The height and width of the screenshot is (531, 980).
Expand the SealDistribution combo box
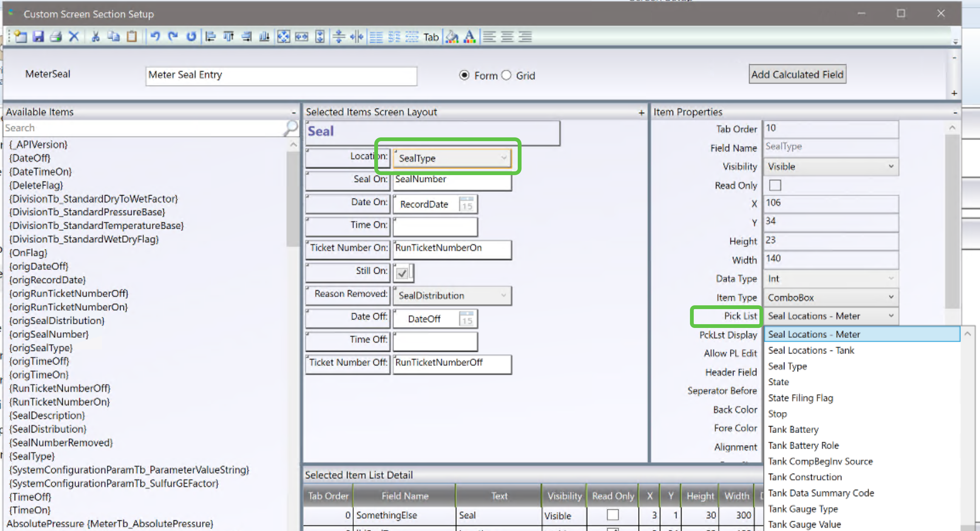(x=503, y=296)
